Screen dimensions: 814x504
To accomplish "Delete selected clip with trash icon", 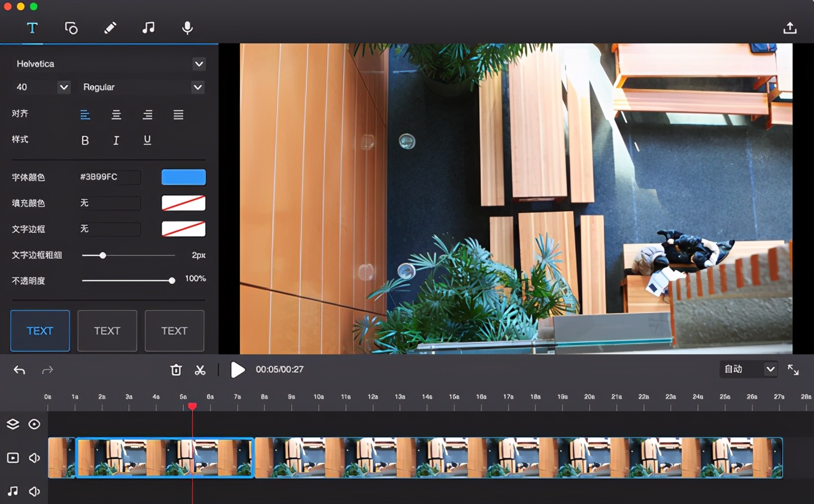I will tap(176, 370).
